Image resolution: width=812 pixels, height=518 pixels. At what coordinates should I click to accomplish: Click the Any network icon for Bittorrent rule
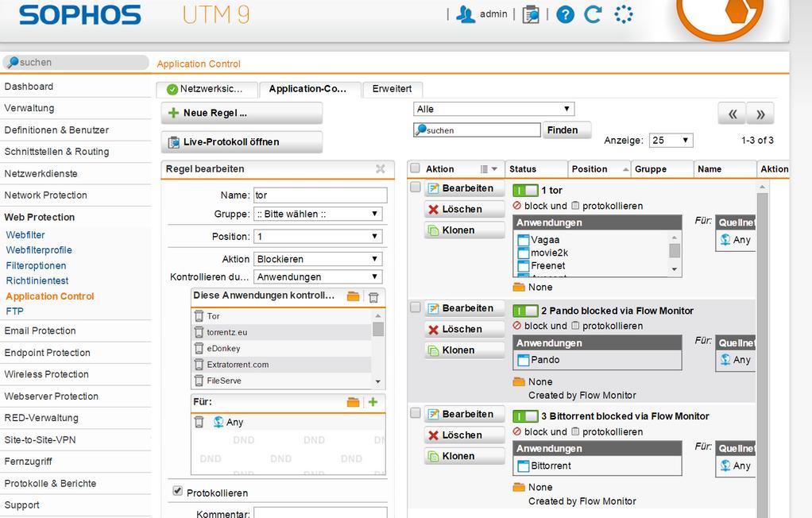tap(725, 466)
